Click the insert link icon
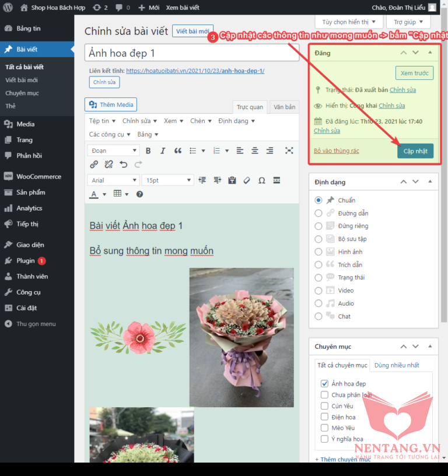448x476 pixels. coord(94,164)
